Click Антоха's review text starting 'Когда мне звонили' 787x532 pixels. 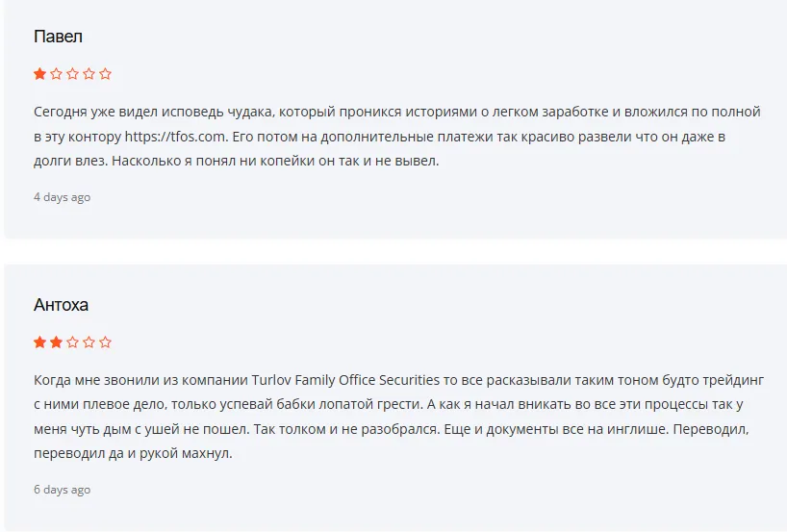click(399, 417)
